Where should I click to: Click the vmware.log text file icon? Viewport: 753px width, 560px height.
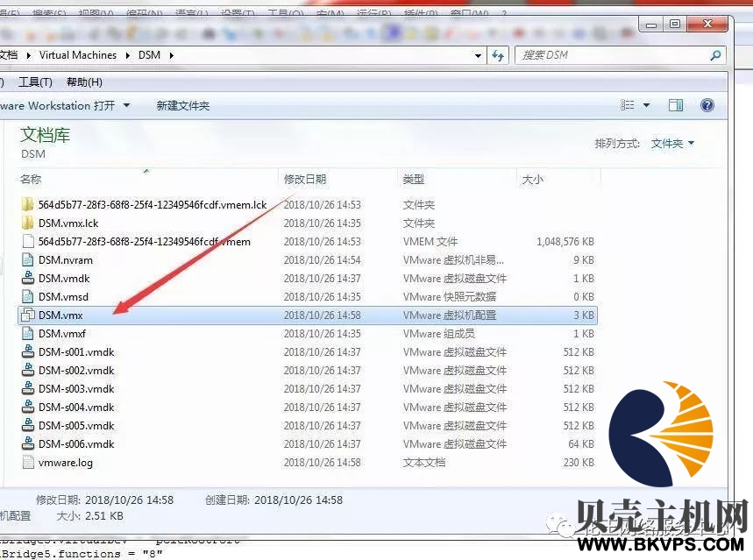[28, 463]
